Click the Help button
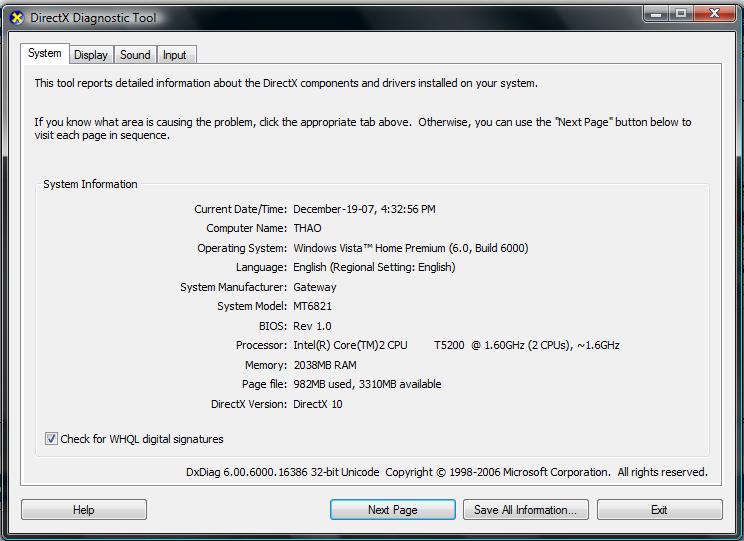This screenshot has height=541, width=744. coord(84,510)
